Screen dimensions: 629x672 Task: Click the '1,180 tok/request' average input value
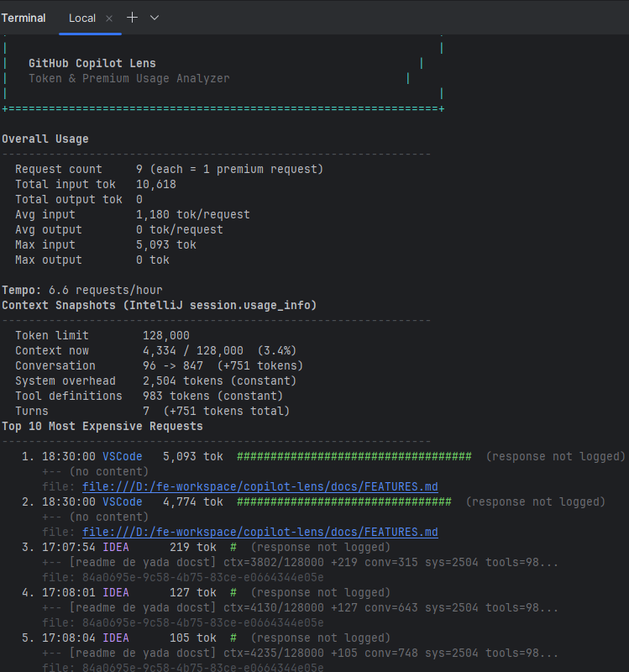193,215
